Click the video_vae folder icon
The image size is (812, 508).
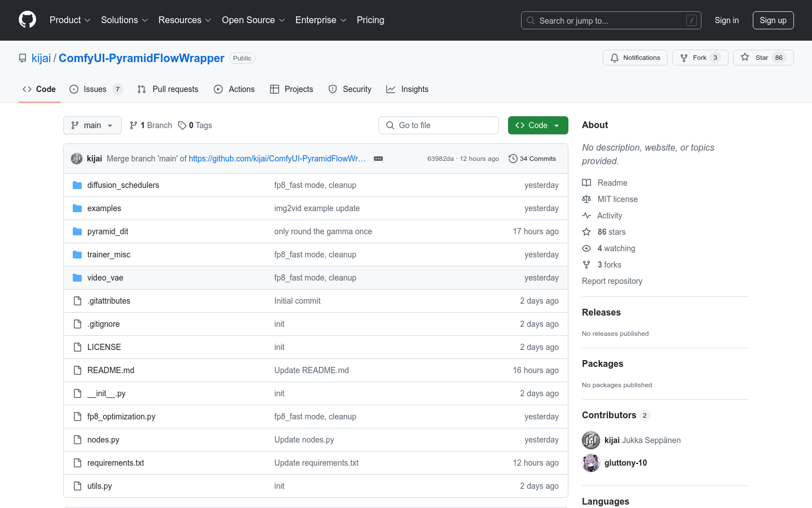tap(77, 278)
